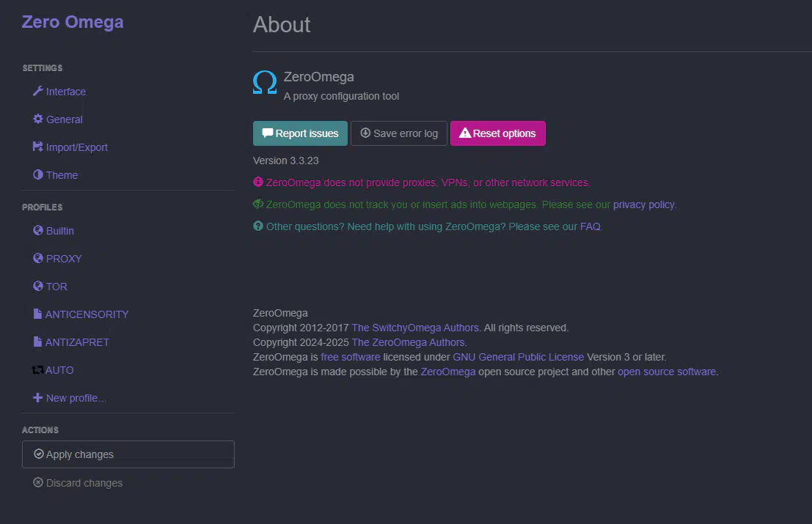Click the half-circle contrast icon beside Theme
Screen dimensions: 812x524
point(38,175)
